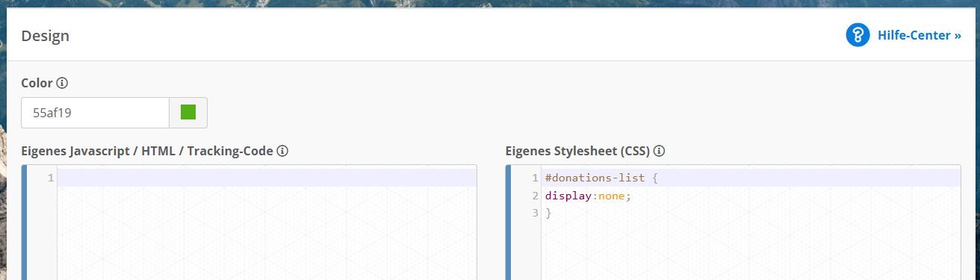Click the closing brace on CSS line 3
980x280 pixels.
tap(548, 214)
